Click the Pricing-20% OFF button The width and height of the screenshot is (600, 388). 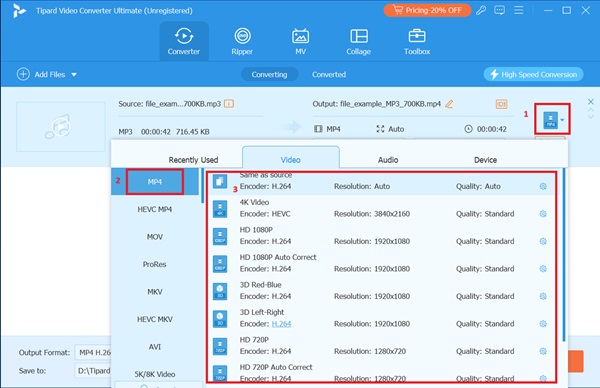(427, 10)
